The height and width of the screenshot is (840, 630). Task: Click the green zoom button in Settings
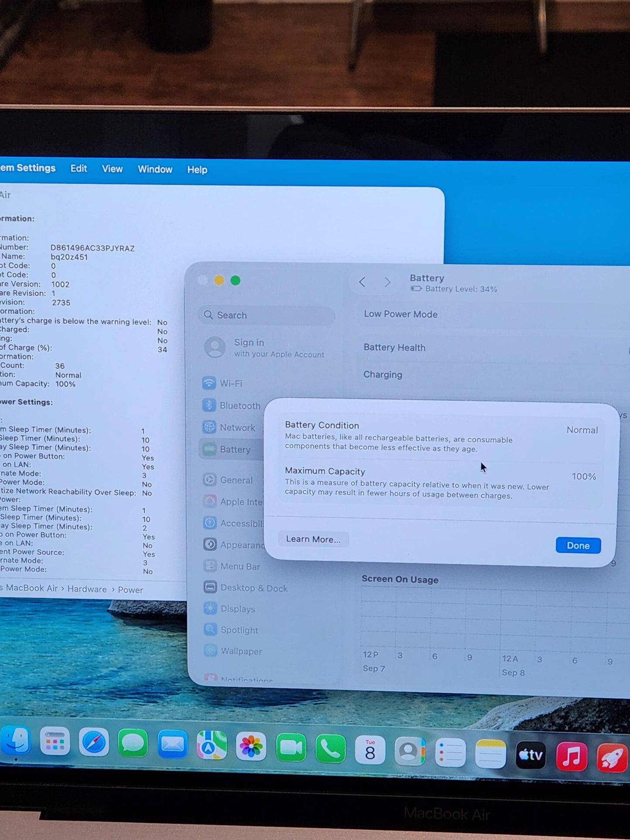click(x=235, y=281)
